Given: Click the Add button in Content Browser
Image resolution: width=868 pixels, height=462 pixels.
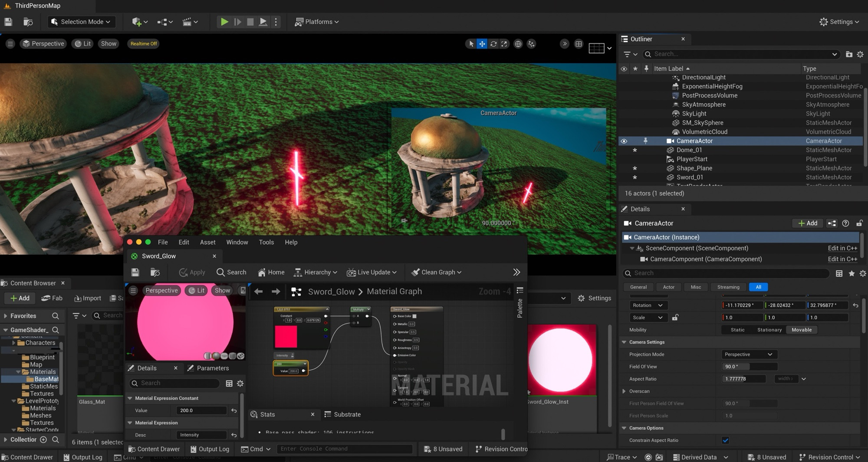Looking at the screenshot, I should point(20,298).
